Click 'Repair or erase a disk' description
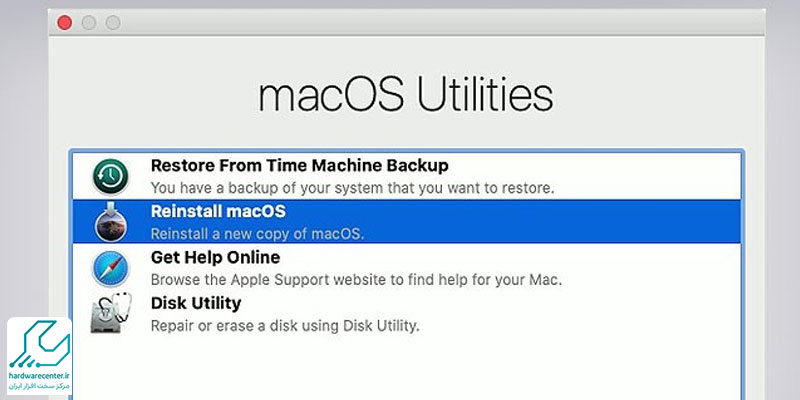The image size is (800, 400). [285, 325]
